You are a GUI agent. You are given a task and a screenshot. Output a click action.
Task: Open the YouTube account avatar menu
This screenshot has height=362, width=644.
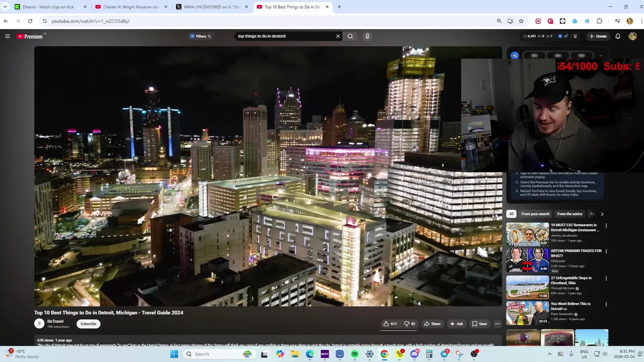coord(632,36)
